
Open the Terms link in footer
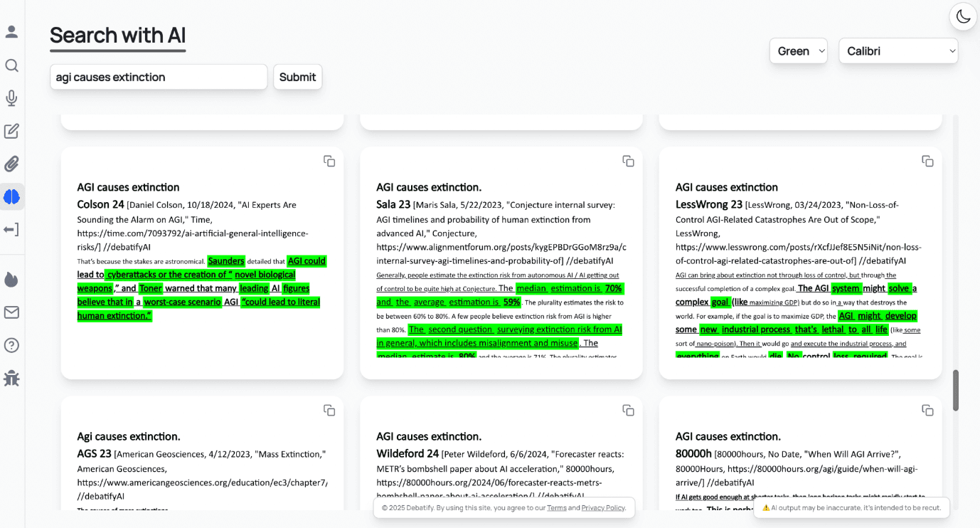[556, 508]
